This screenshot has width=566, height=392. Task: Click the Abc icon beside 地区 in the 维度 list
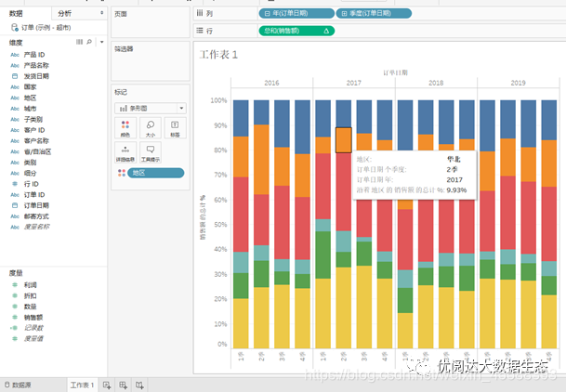pyautogui.click(x=15, y=98)
